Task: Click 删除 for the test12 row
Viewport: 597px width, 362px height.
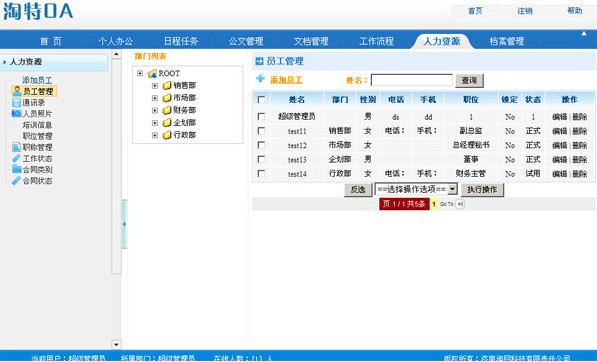Action: pos(579,145)
